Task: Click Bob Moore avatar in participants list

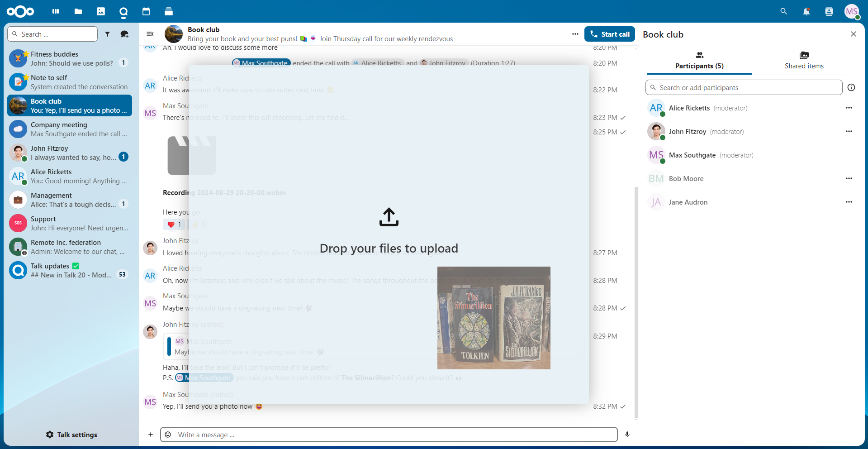Action: coord(656,179)
